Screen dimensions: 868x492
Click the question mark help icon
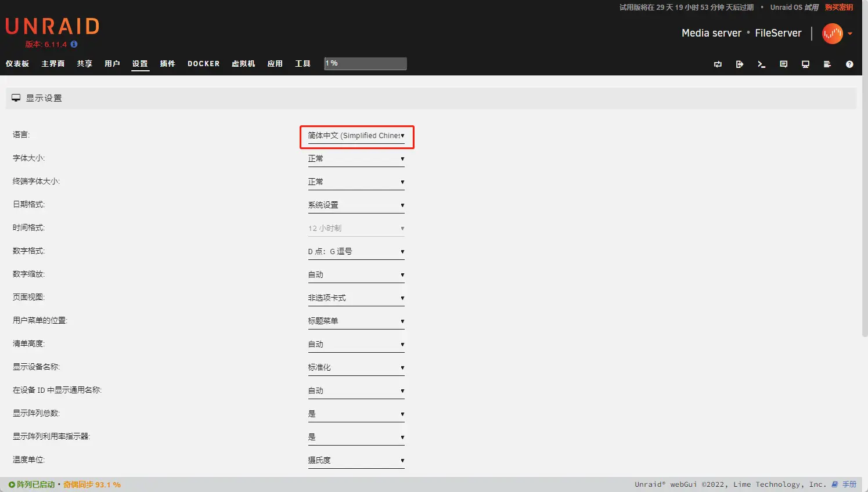pos(849,64)
